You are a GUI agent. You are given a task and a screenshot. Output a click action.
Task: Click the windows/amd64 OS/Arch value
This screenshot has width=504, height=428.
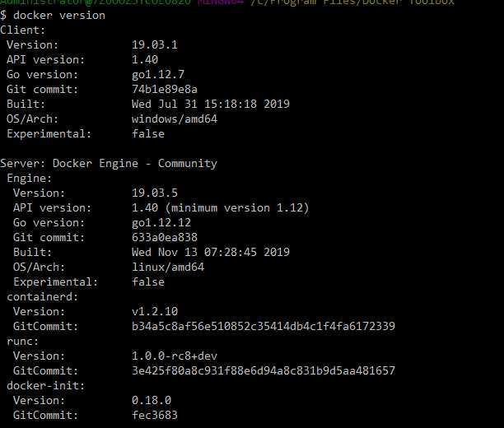point(175,119)
